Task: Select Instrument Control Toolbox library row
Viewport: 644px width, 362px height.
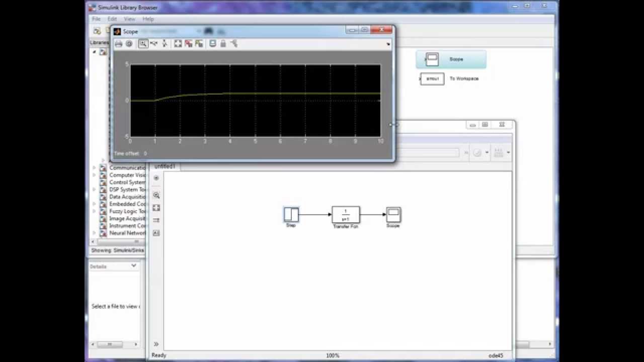Action: [122, 226]
